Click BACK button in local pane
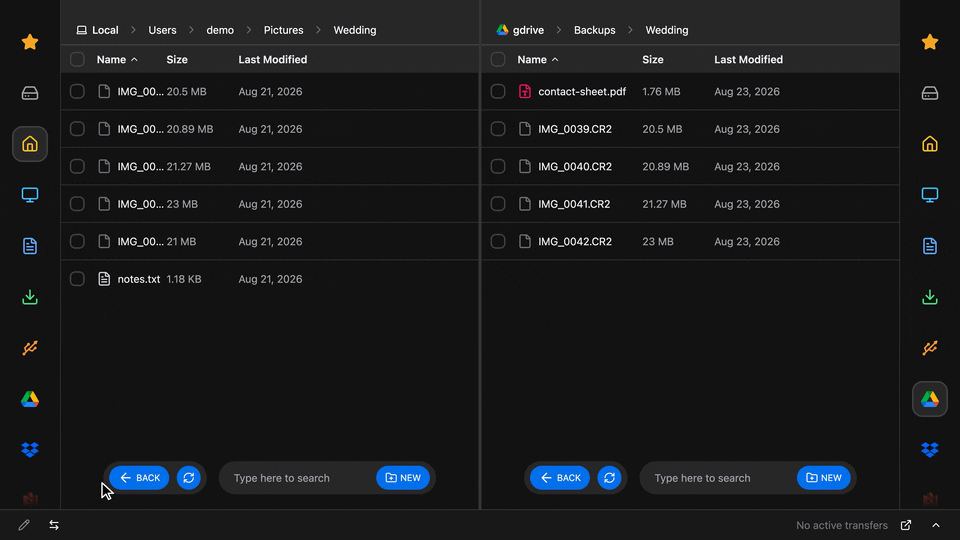 pos(140,478)
